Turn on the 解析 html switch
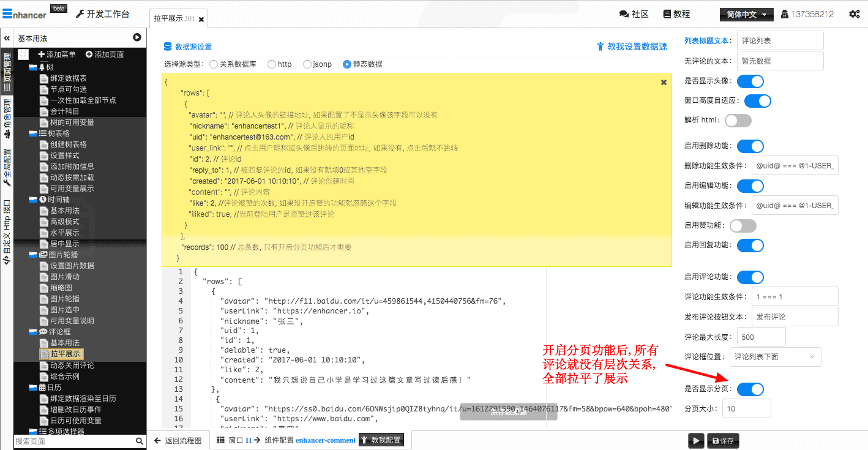The width and height of the screenshot is (868, 450). 738,121
